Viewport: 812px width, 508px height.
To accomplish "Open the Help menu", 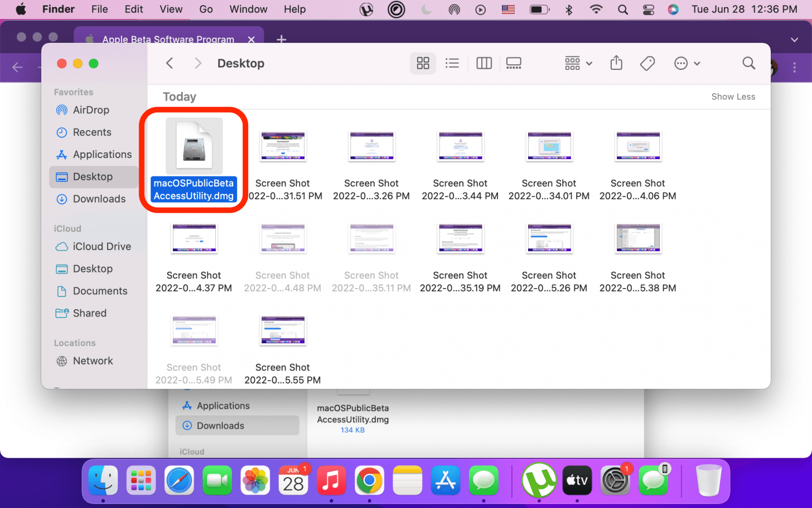I will click(x=294, y=9).
